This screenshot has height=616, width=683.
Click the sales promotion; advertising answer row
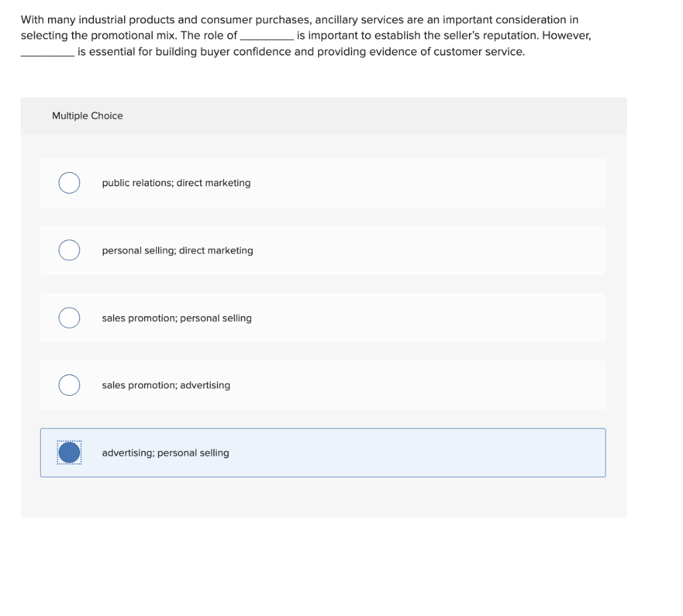tap(323, 385)
